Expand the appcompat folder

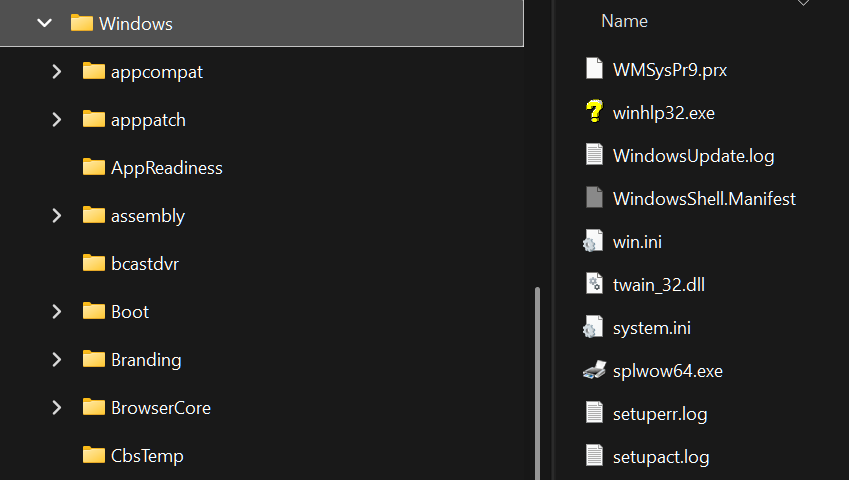pyautogui.click(x=57, y=71)
